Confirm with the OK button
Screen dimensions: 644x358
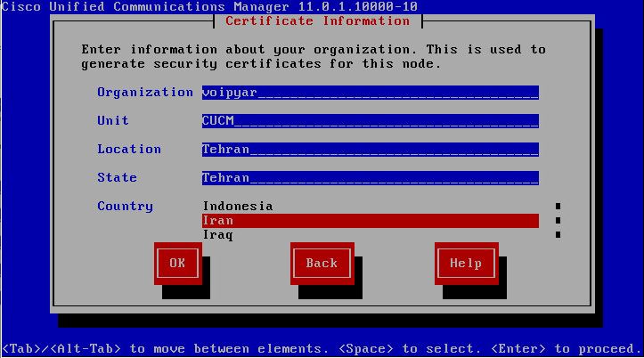(x=178, y=264)
